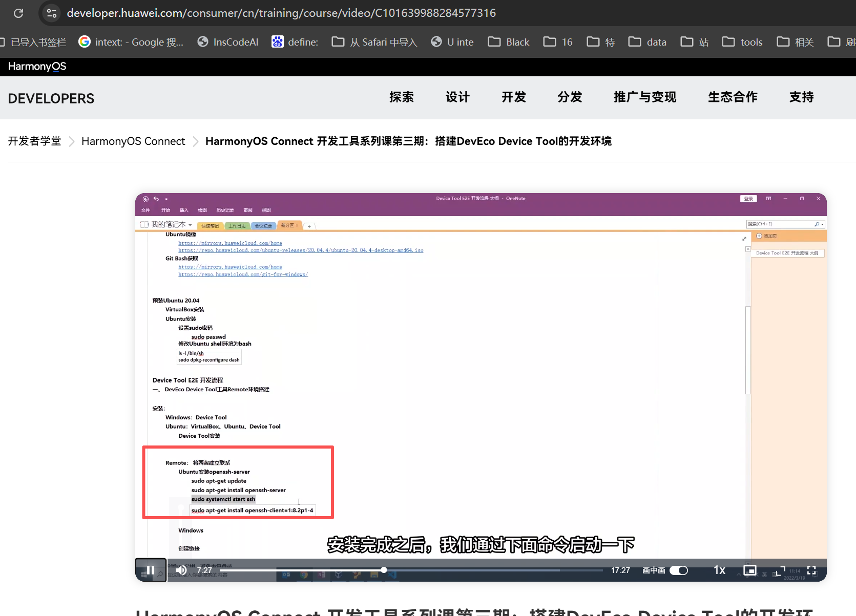The width and height of the screenshot is (856, 616).
Task: Go to 开发者学堂 breadcrumb
Action: click(34, 141)
